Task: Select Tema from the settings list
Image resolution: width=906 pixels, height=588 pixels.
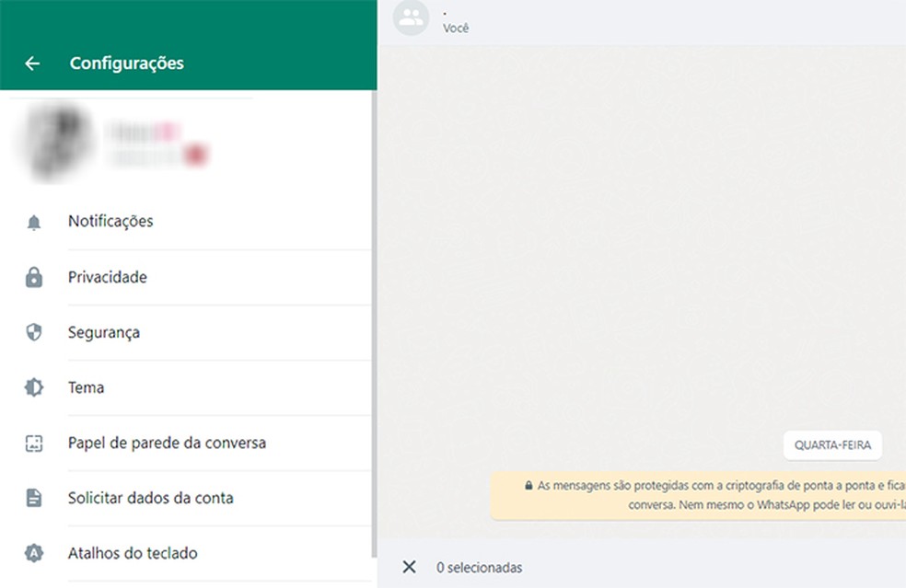Action: [86, 387]
